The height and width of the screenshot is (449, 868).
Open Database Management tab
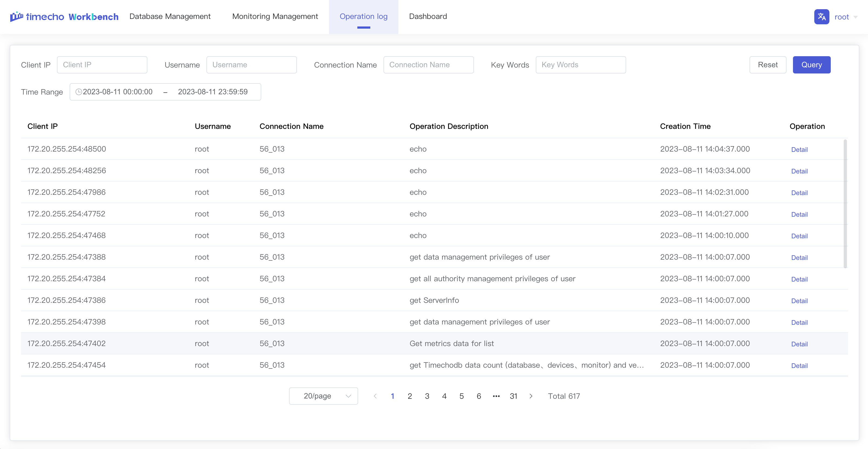pos(170,16)
